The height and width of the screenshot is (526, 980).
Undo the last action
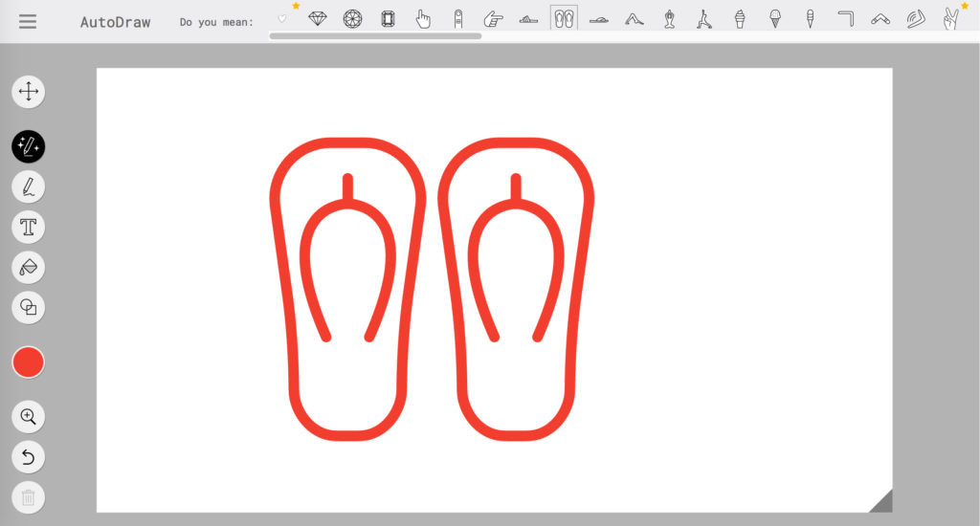pos(28,457)
